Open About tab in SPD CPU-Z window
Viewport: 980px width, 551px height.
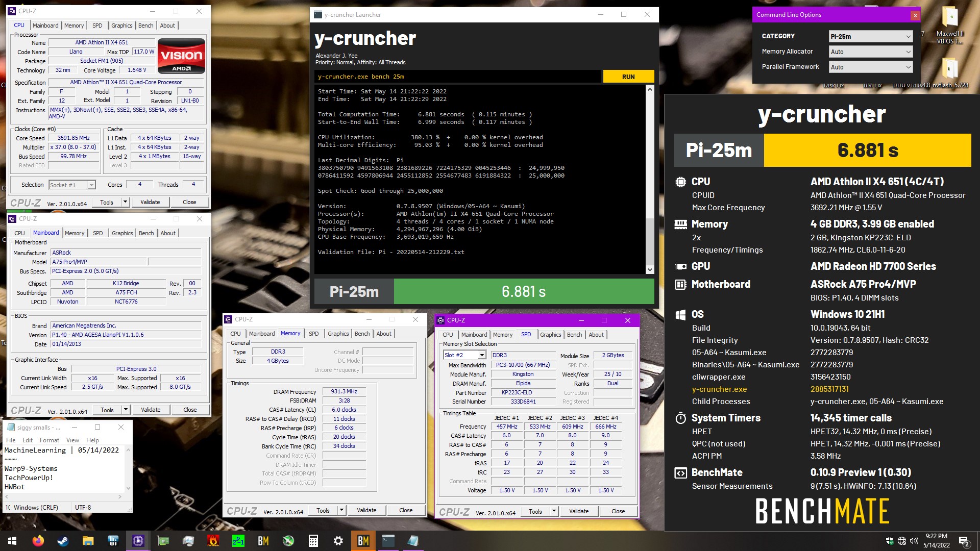tap(596, 335)
